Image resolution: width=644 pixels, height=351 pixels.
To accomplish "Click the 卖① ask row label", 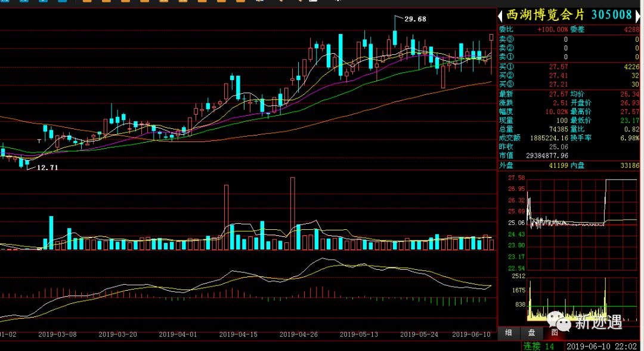I will pos(506,57).
